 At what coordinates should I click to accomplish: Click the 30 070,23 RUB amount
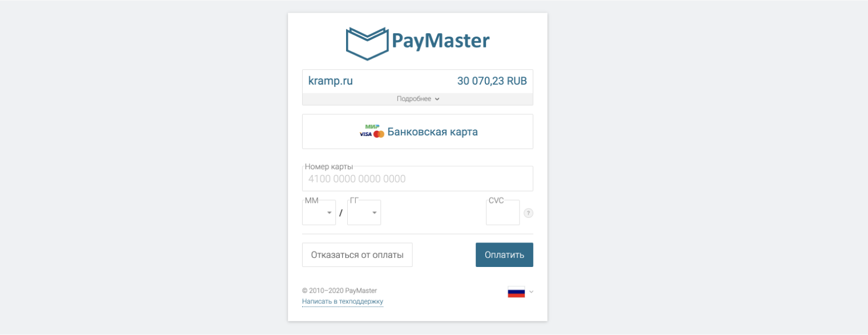492,81
